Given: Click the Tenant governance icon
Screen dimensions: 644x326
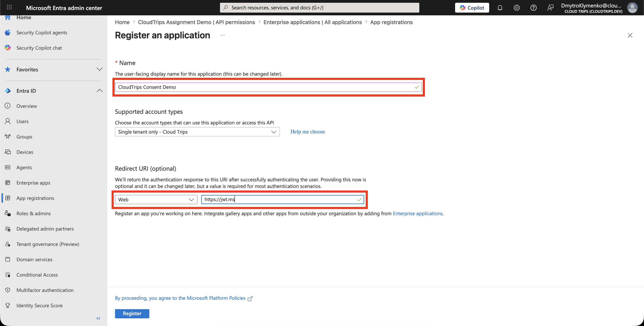Looking at the screenshot, I should point(8,244).
